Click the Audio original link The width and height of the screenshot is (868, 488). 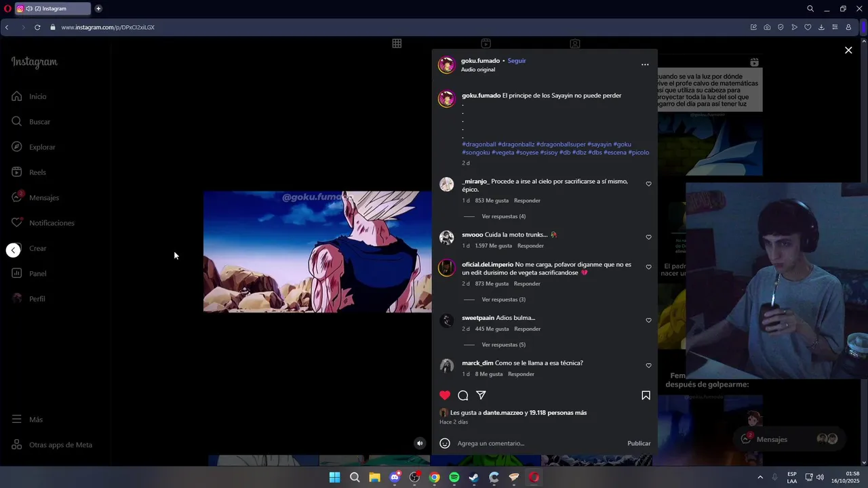pos(478,70)
